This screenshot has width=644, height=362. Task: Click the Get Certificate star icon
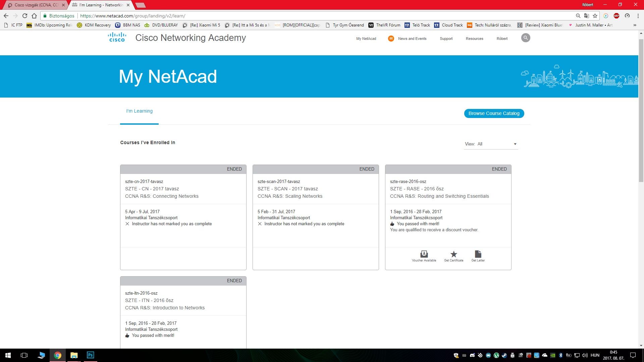click(x=453, y=254)
